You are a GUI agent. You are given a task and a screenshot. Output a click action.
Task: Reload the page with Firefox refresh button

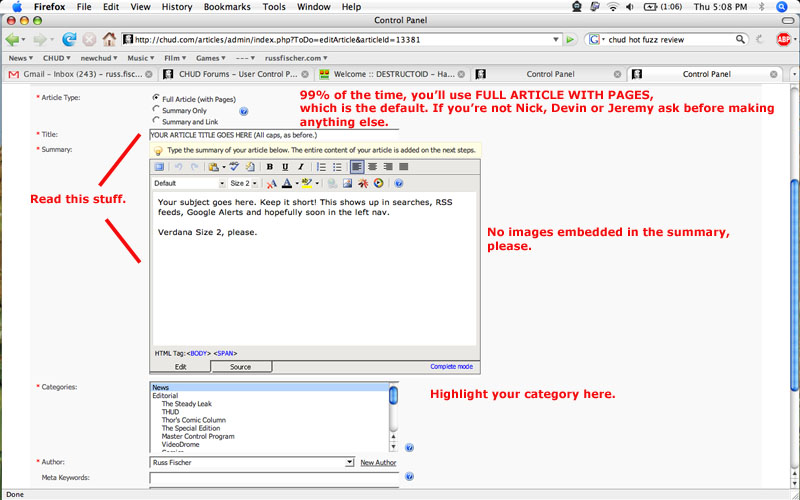(x=69, y=40)
